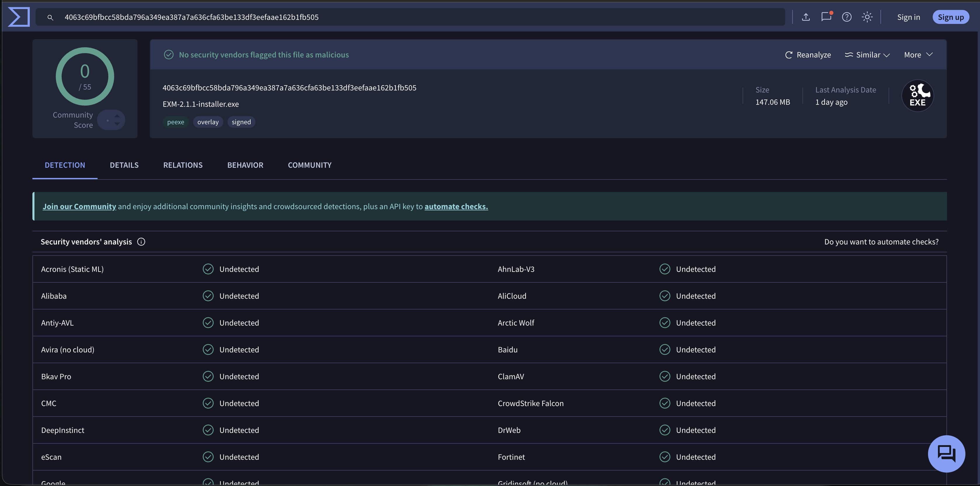The image size is (980, 486).
Task: Expand the More dropdown menu
Action: 918,55
